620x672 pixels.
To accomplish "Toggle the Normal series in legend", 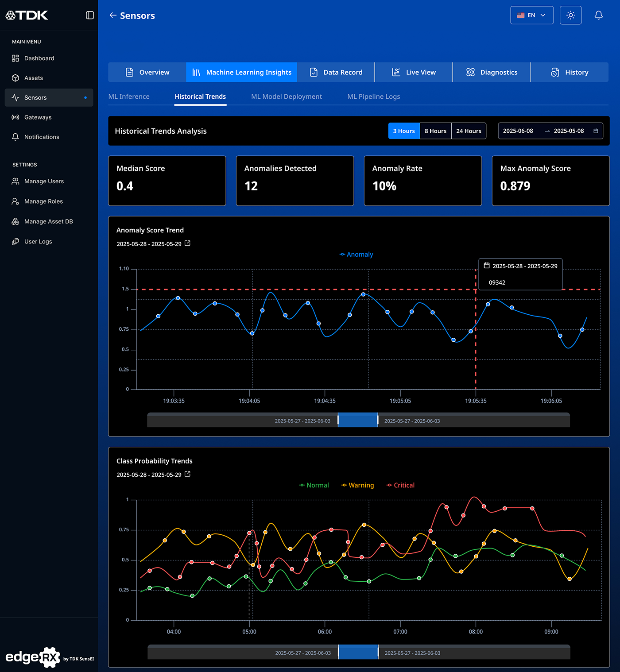I will (x=314, y=485).
